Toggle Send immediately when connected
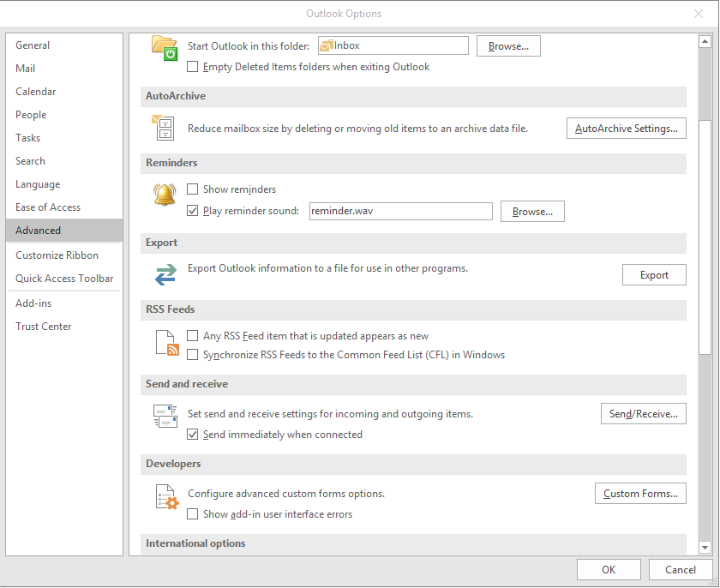The height and width of the screenshot is (588, 720). click(193, 435)
